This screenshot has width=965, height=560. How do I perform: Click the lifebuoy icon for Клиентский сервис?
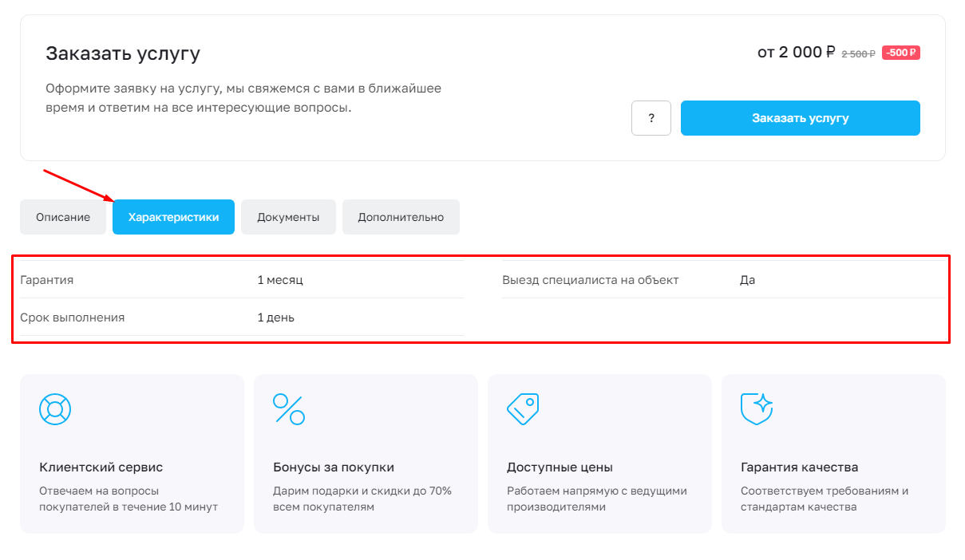click(x=55, y=409)
